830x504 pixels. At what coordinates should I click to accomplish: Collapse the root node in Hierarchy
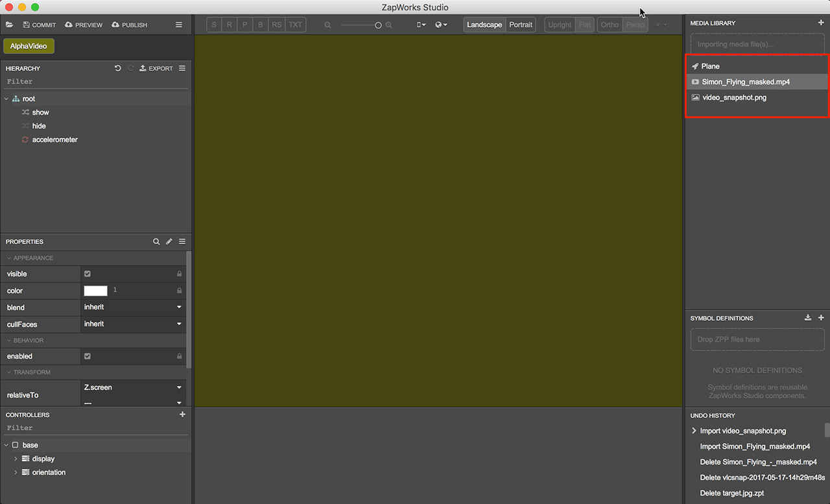pos(6,98)
